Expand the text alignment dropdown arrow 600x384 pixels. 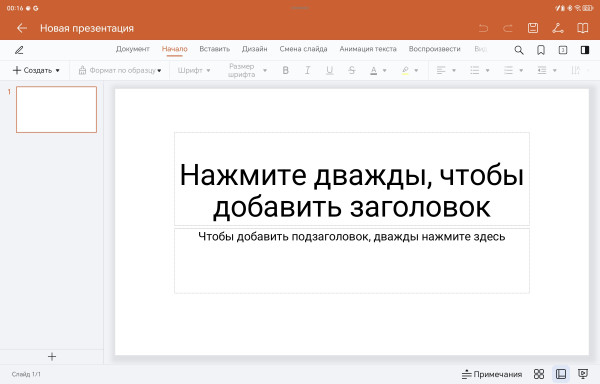coord(454,70)
